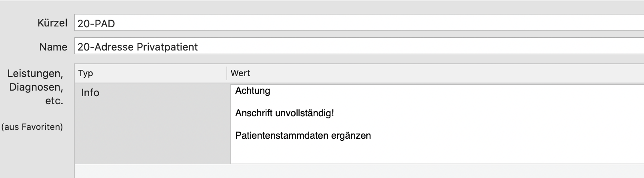
Task: Click the line Anschrift unvollständig!
Action: [x=284, y=113]
